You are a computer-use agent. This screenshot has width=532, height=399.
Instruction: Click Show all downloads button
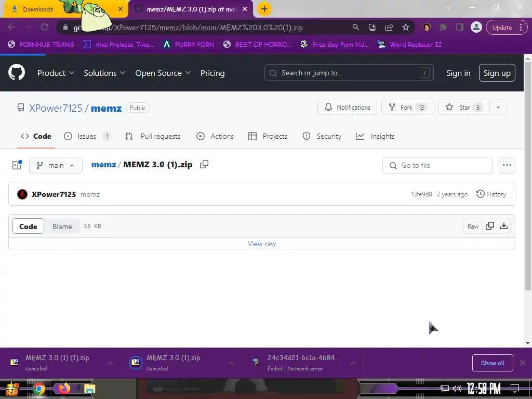click(x=493, y=363)
